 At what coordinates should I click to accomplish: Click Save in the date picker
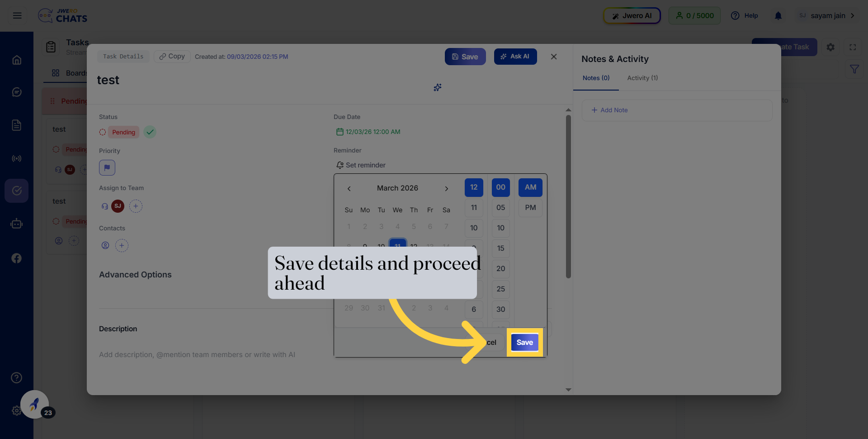(524, 343)
